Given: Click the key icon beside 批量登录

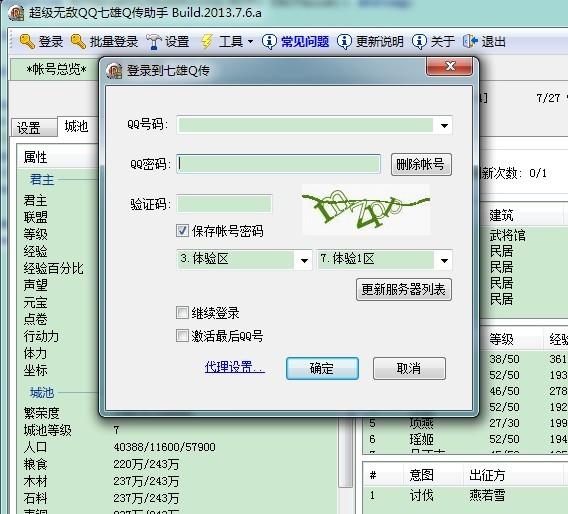Looking at the screenshot, I should [x=78, y=41].
